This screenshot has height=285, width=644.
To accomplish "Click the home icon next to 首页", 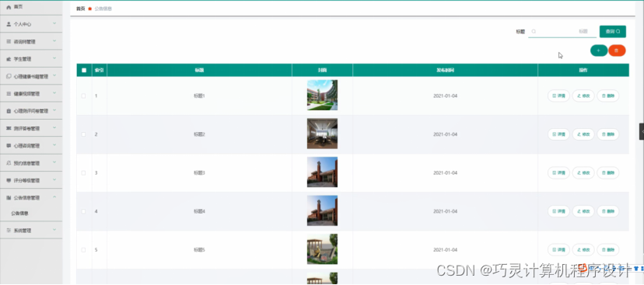I will click(x=9, y=7).
